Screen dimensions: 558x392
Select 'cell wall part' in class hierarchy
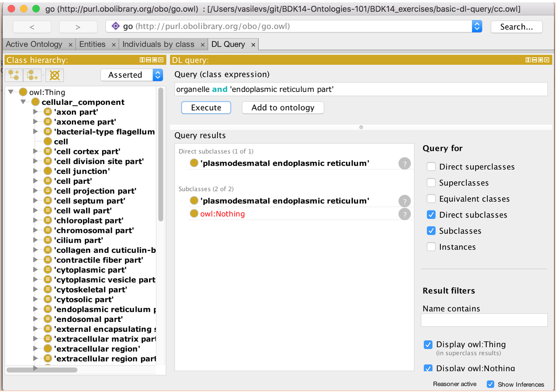[x=83, y=211]
